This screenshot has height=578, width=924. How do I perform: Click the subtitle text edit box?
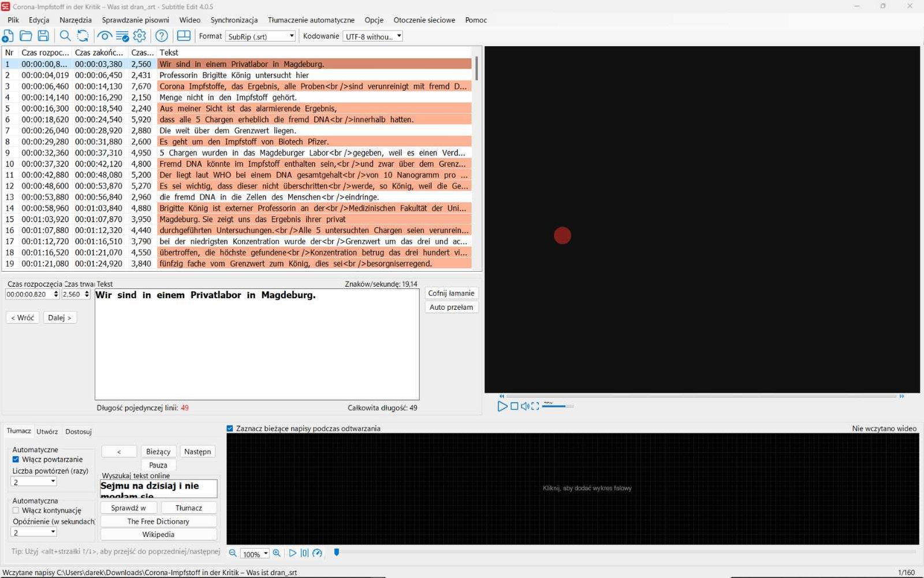click(x=257, y=344)
